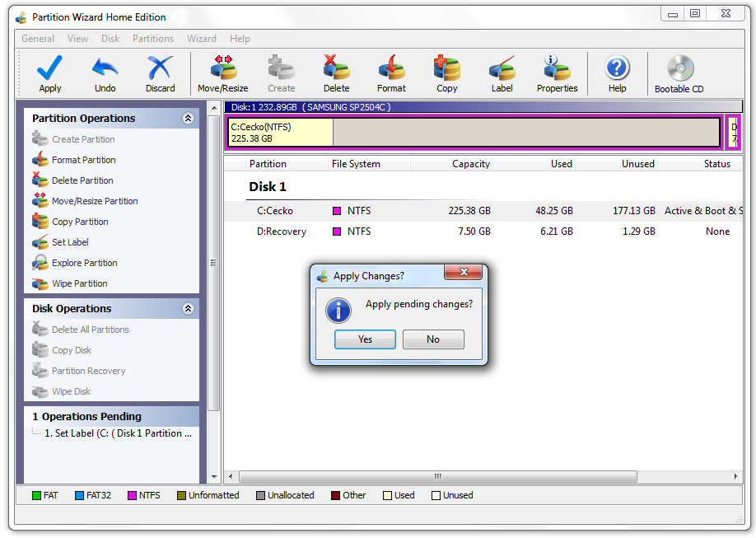The image size is (756, 538).
Task: Click the partition list scroll left arrow
Action: coord(231,476)
